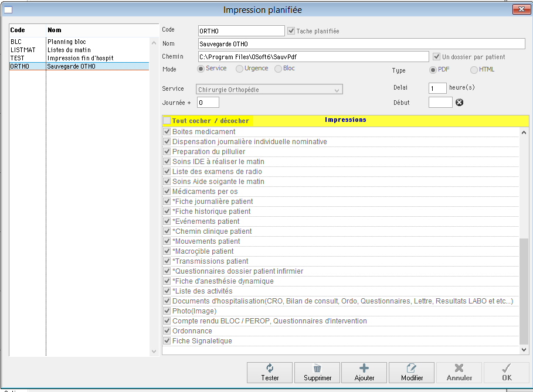Viewport: 533px width, 392px height.
Task: Click the Ajouter plus button
Action: coord(364,373)
